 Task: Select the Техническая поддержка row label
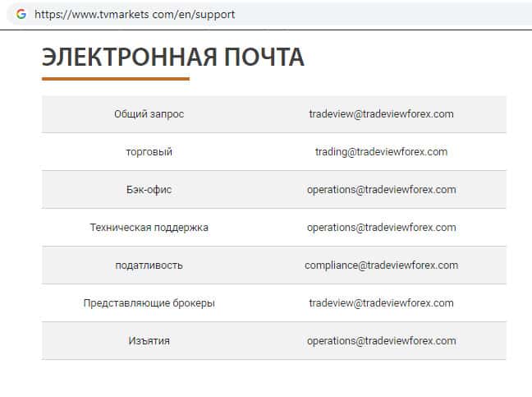pos(149,228)
